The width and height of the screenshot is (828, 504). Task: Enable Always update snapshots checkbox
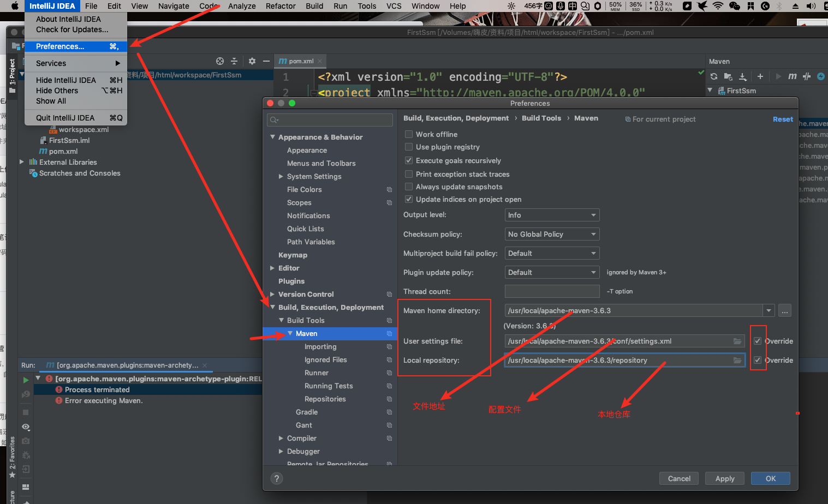coord(409,187)
